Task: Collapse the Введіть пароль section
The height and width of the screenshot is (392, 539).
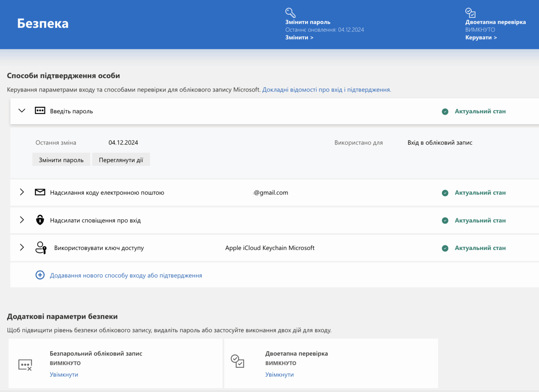Action: coord(22,111)
